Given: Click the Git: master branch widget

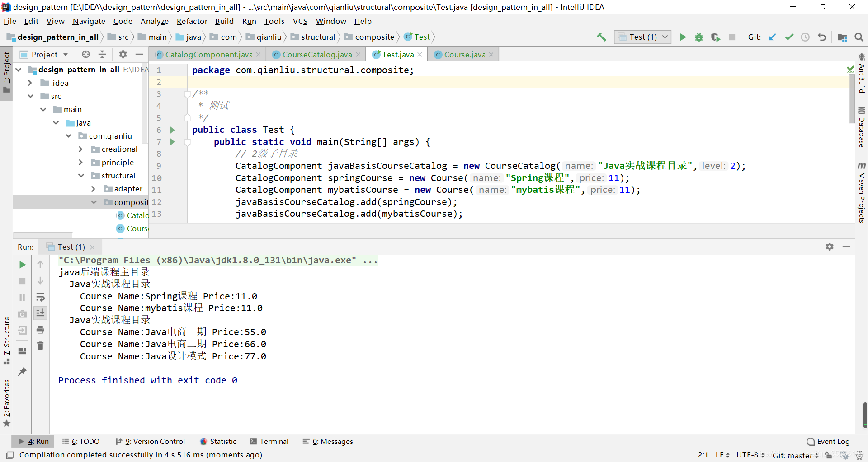Looking at the screenshot, I should click(795, 455).
